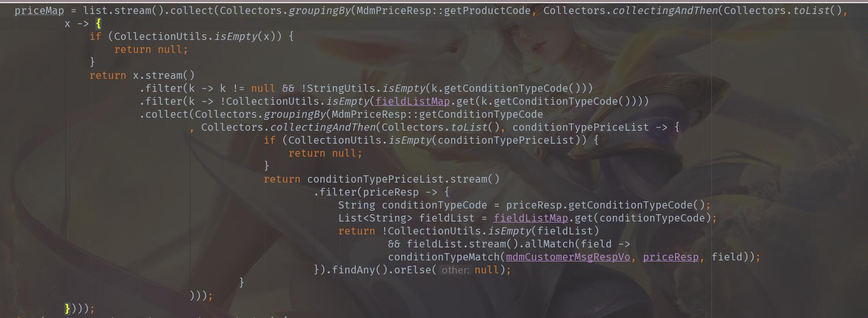Click the 'String conditionTypeCode' declaration
This screenshot has width=868, height=318.
[413, 205]
